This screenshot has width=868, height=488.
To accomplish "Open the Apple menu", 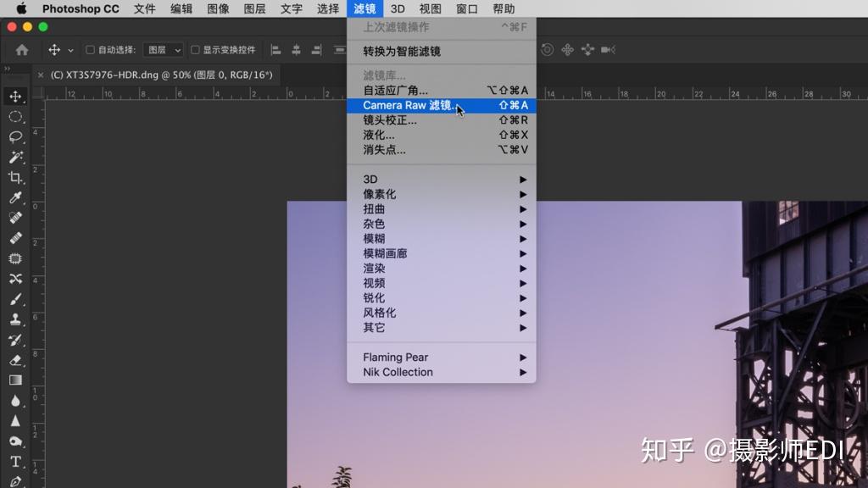I will (x=21, y=8).
